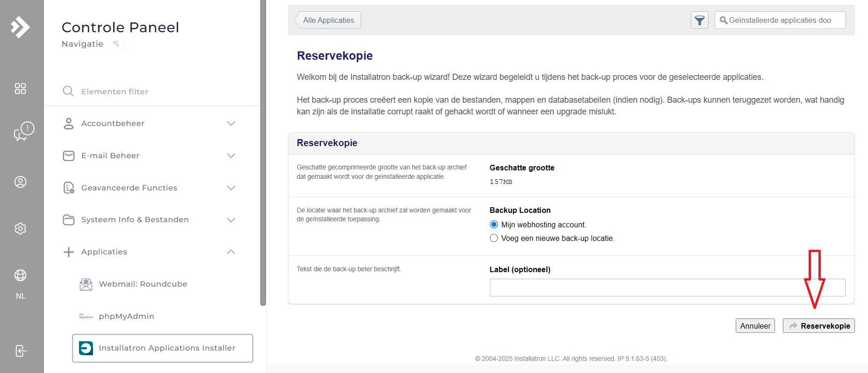Click the filter funnel icon button
This screenshot has height=373, width=868.
click(x=700, y=20)
